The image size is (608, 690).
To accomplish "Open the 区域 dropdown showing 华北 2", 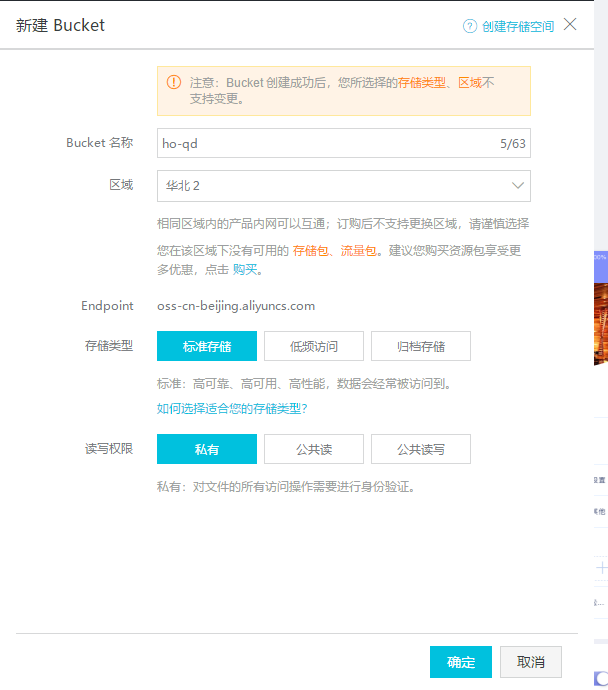I will click(x=344, y=186).
